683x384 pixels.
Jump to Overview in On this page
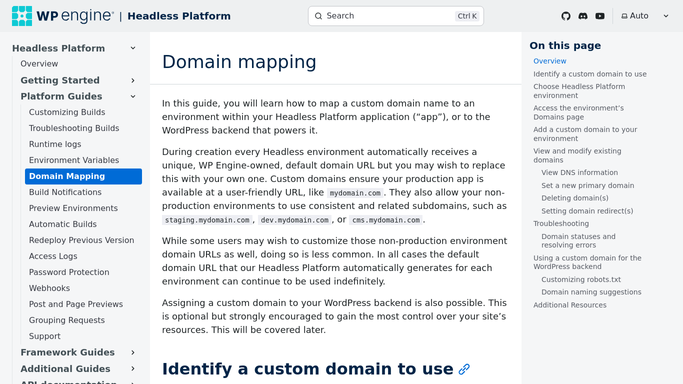(550, 61)
